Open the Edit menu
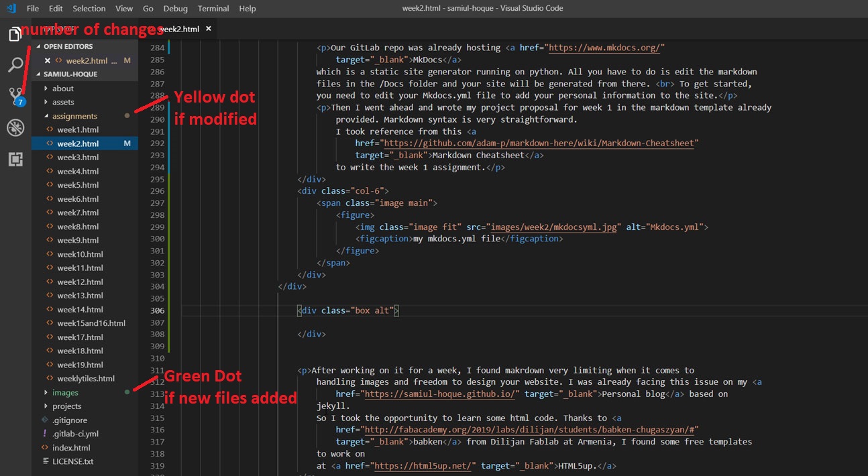The image size is (868, 476). [x=56, y=9]
